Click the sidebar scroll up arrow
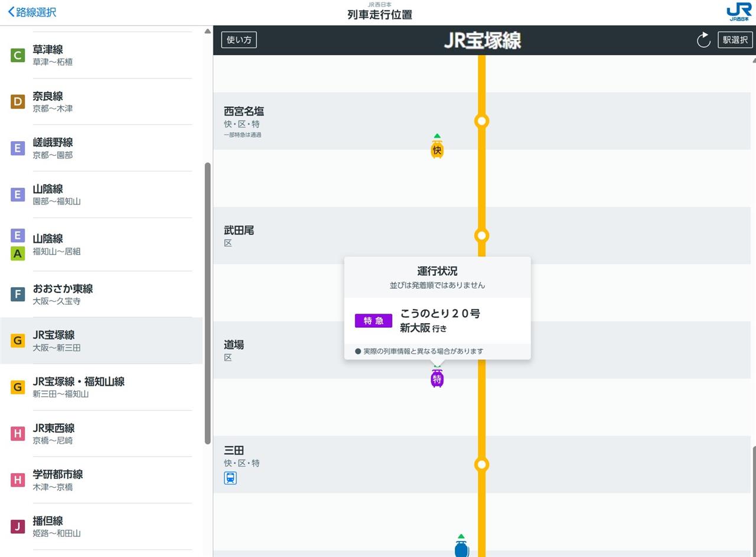The width and height of the screenshot is (756, 557). 207,31
